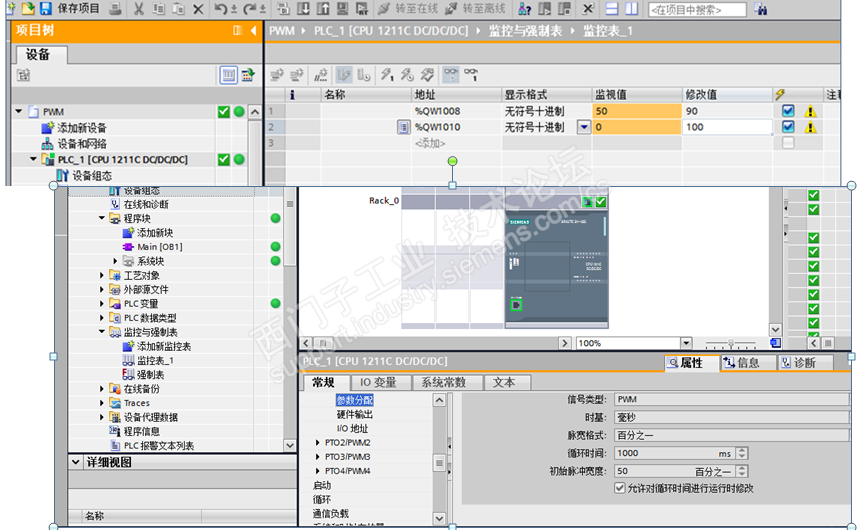Delete the selection with the X icon
The height and width of the screenshot is (530, 861).
coord(198,9)
